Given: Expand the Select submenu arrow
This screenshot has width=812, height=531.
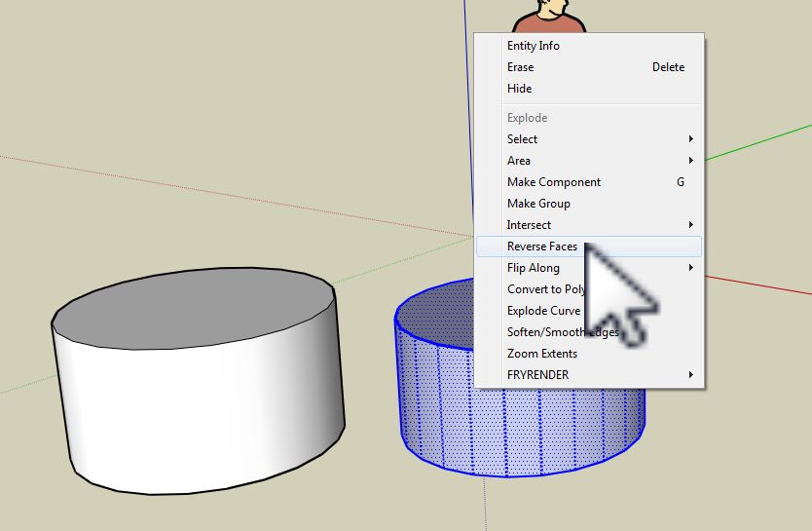Looking at the screenshot, I should 690,139.
